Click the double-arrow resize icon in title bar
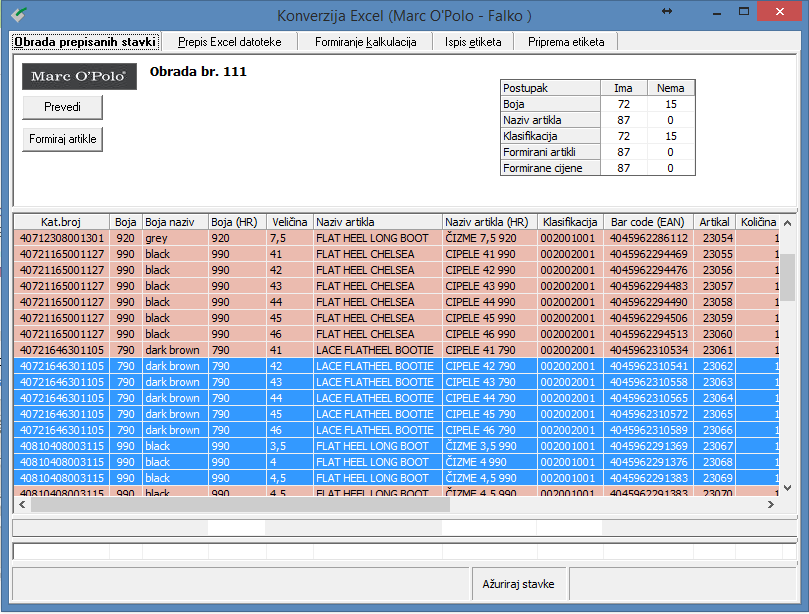The width and height of the screenshot is (809, 614). coord(667,11)
